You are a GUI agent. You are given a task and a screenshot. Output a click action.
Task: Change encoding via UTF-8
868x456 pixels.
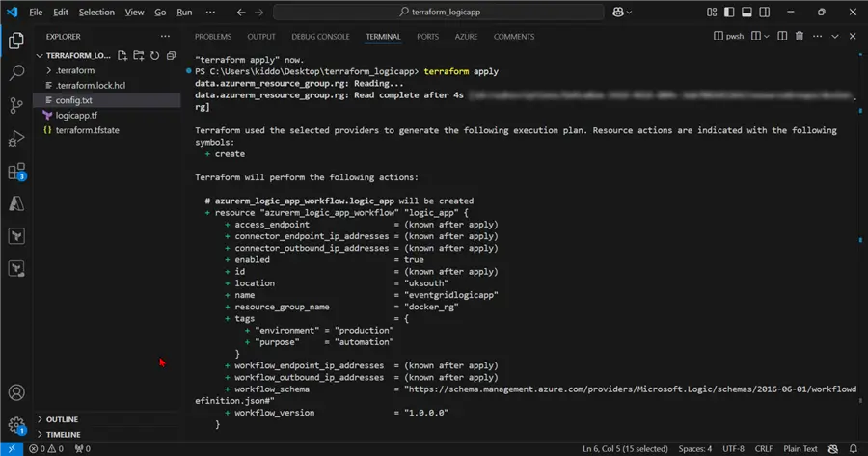[x=734, y=449]
